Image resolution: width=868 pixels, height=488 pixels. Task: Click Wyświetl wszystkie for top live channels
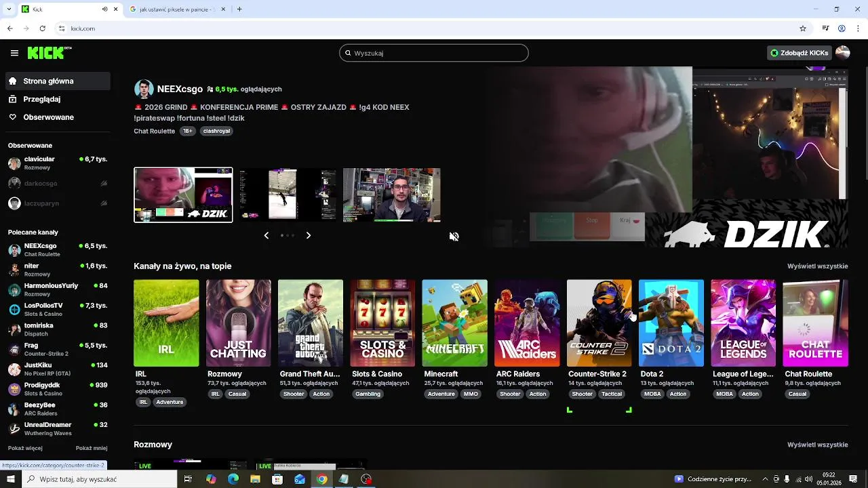coord(817,266)
